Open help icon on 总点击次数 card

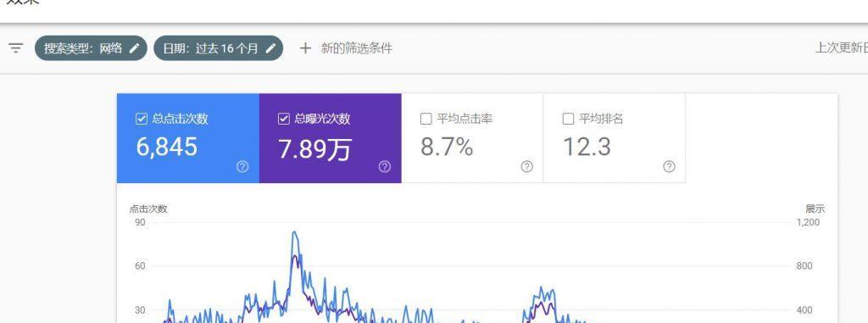242,167
